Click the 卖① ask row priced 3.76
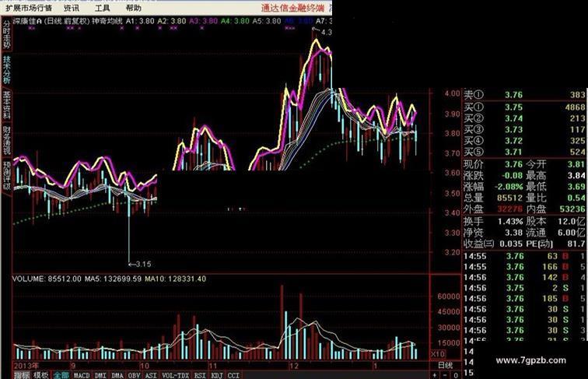This screenshot has height=379, width=588. [x=524, y=95]
